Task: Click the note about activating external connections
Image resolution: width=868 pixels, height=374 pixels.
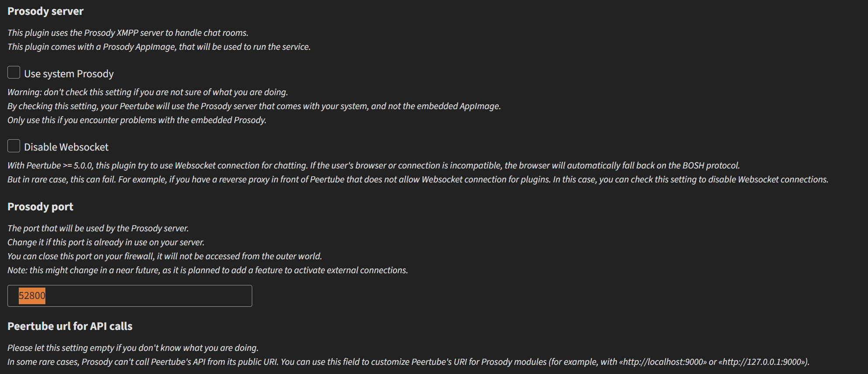Action: (208, 270)
